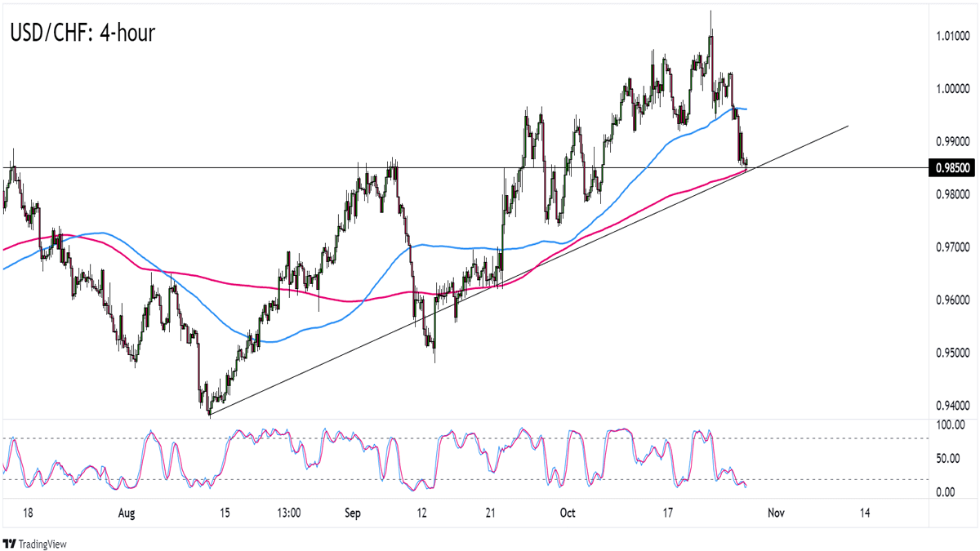The height and width of the screenshot is (551, 980).
Task: Click the Oct date label on time axis
Action: (568, 513)
